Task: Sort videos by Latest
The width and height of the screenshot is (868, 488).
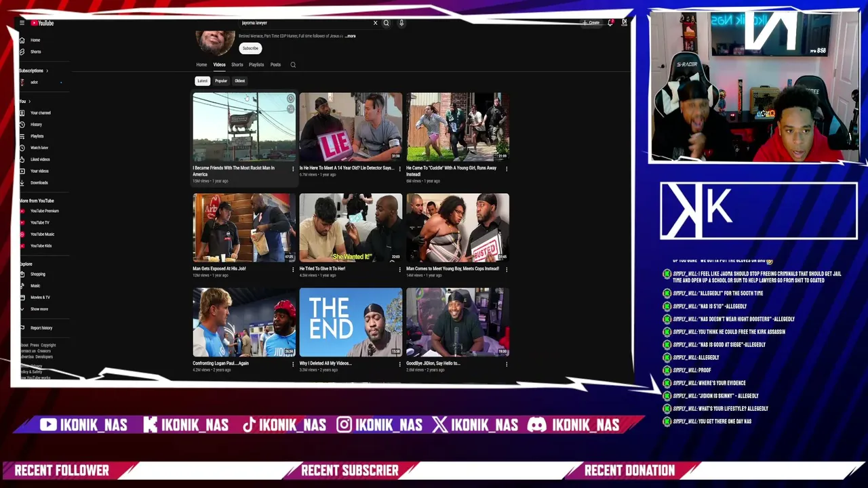Action: (203, 81)
